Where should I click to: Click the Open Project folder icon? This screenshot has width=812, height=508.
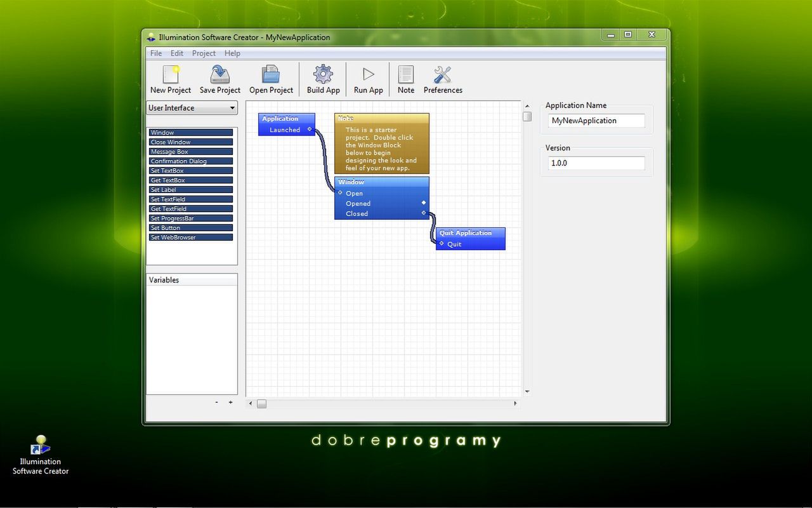click(x=271, y=74)
